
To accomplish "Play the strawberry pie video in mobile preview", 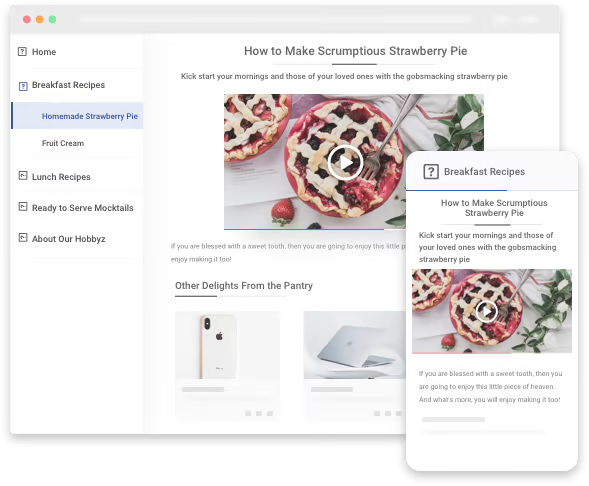I will [x=486, y=311].
